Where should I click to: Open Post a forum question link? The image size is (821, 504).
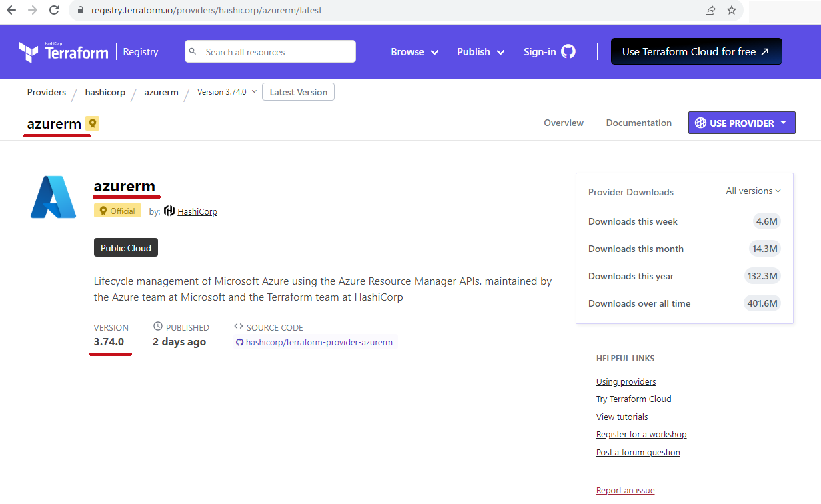pyautogui.click(x=638, y=453)
